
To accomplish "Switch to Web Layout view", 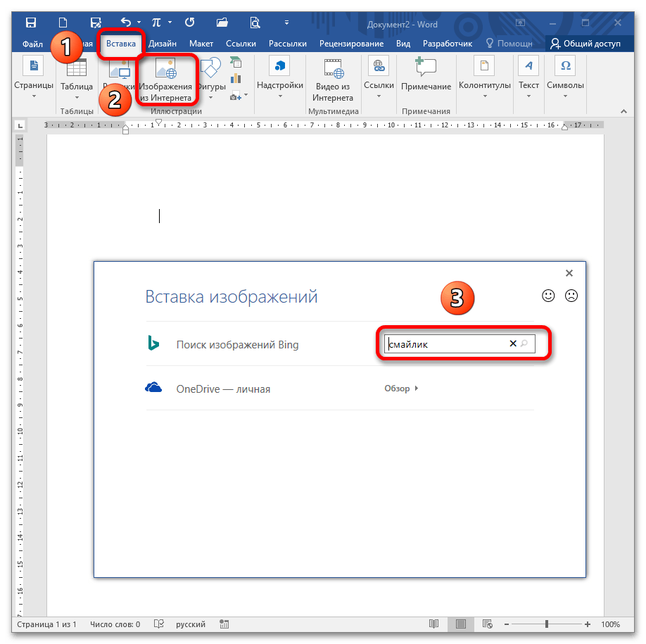I will coord(488,624).
